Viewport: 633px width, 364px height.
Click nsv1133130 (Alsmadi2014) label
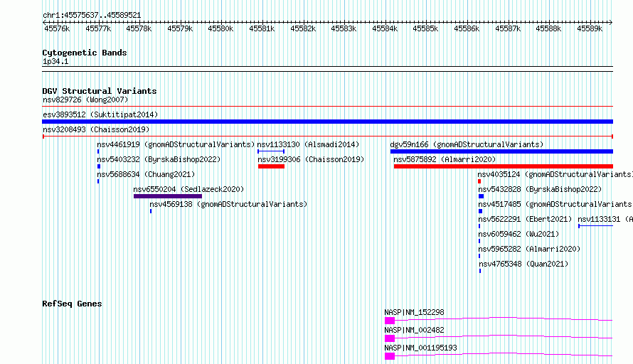pyautogui.click(x=308, y=144)
